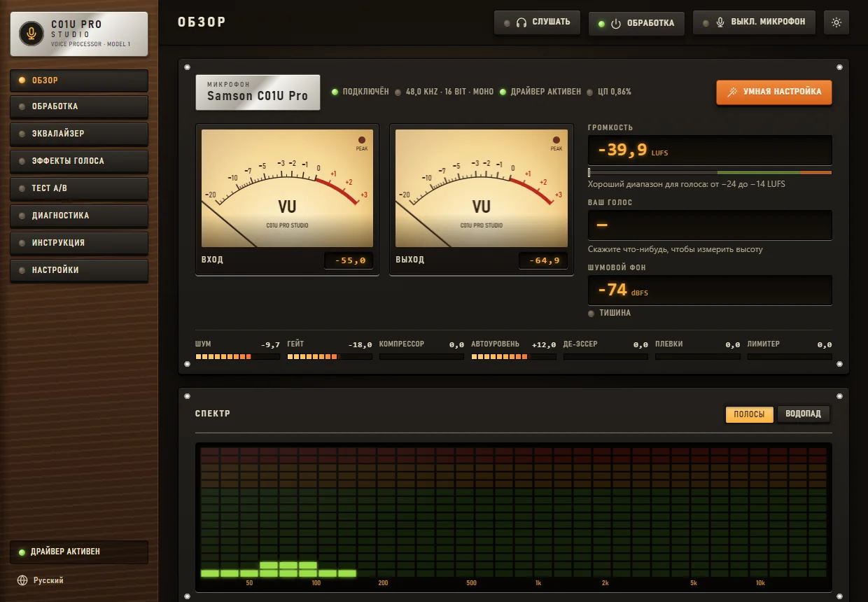Click the 1k frequency label in spectrum
868x602 pixels.
[x=538, y=583]
